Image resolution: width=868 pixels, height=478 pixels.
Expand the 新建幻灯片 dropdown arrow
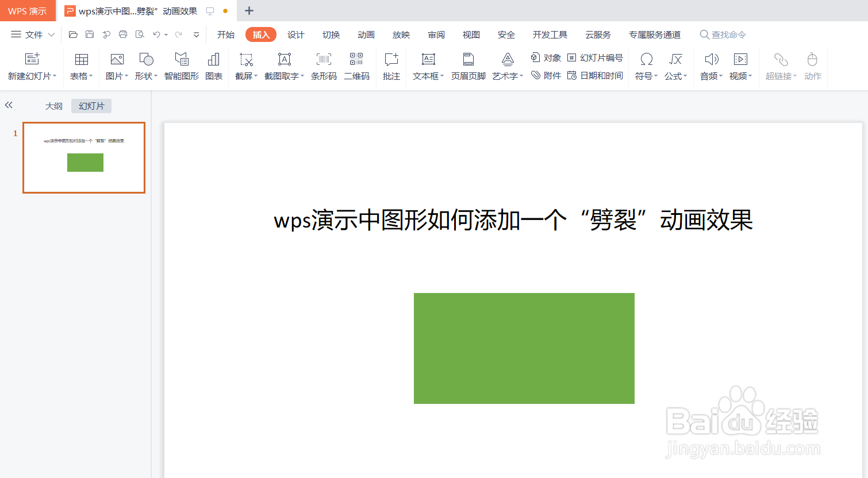55,76
